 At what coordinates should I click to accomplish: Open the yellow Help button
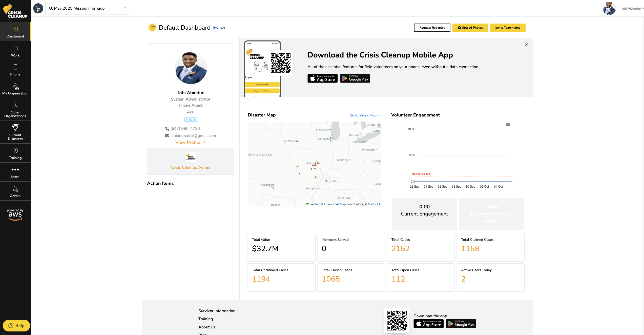tap(16, 326)
